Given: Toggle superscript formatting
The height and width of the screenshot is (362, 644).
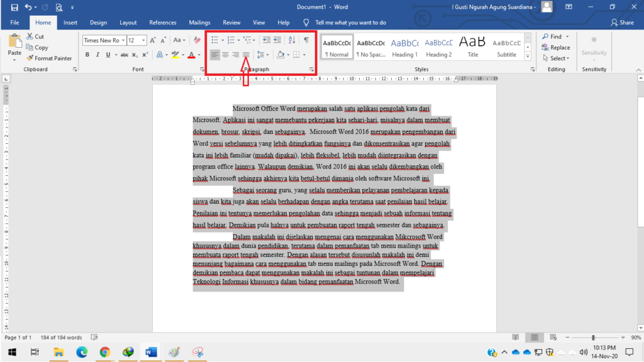Looking at the screenshot, I should [145, 55].
